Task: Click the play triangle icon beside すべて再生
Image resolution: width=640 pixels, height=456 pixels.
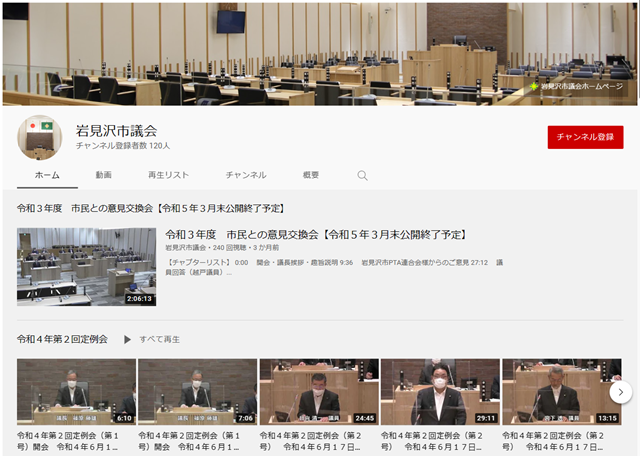Action: point(127,339)
